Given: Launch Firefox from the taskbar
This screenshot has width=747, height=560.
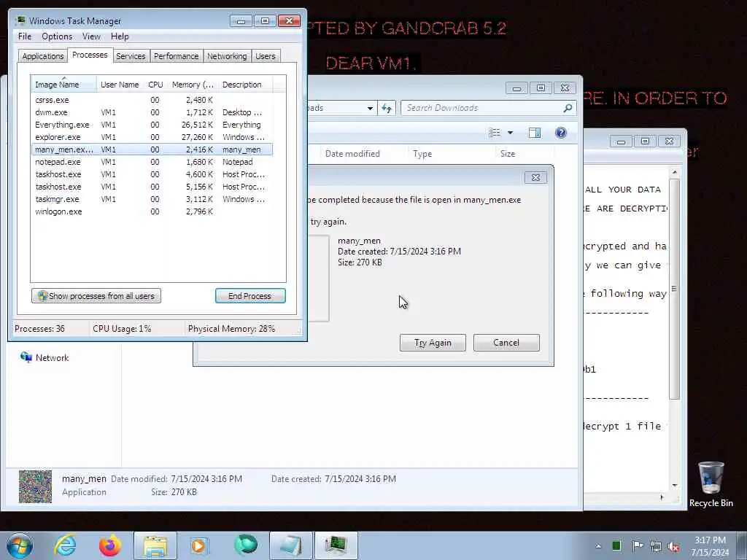Looking at the screenshot, I should click(110, 545).
